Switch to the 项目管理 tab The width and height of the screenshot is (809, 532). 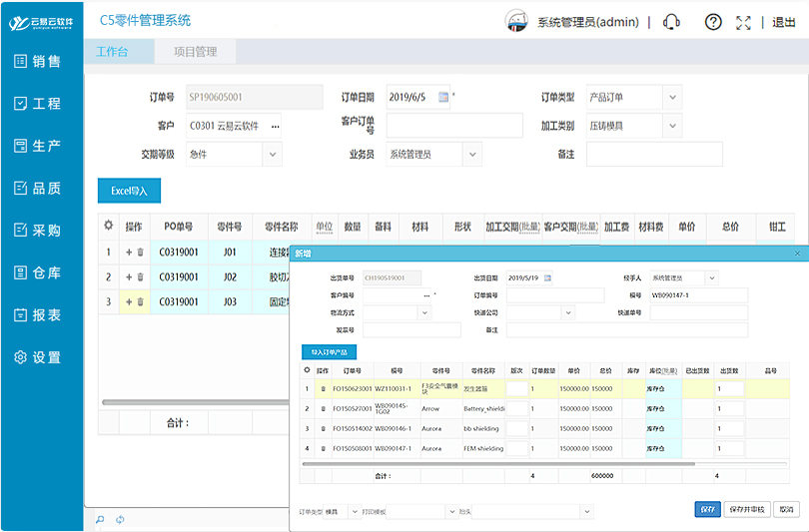point(195,51)
